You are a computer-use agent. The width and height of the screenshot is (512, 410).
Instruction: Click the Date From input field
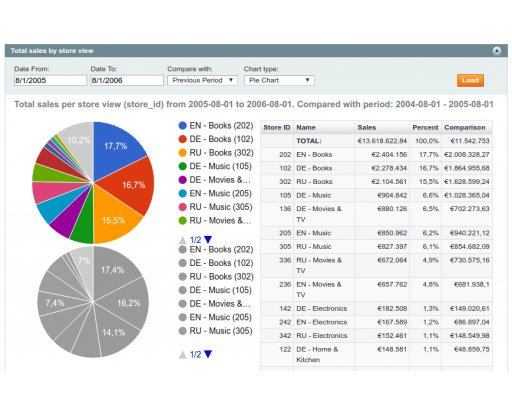click(50, 80)
